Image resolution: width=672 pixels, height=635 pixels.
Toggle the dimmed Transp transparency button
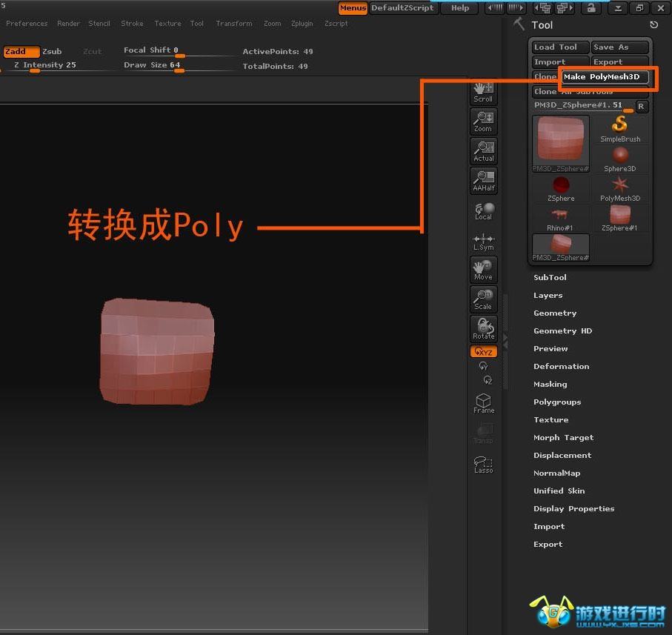(483, 434)
